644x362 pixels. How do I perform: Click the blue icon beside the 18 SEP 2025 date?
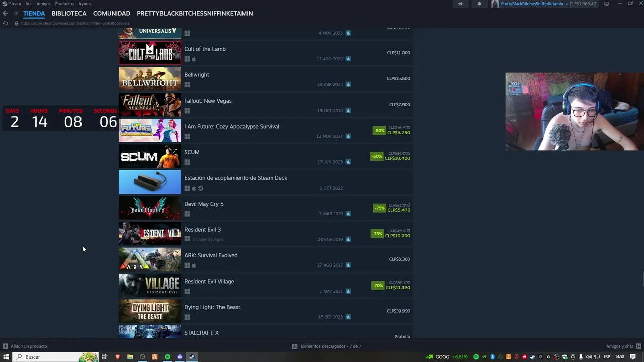click(x=348, y=317)
